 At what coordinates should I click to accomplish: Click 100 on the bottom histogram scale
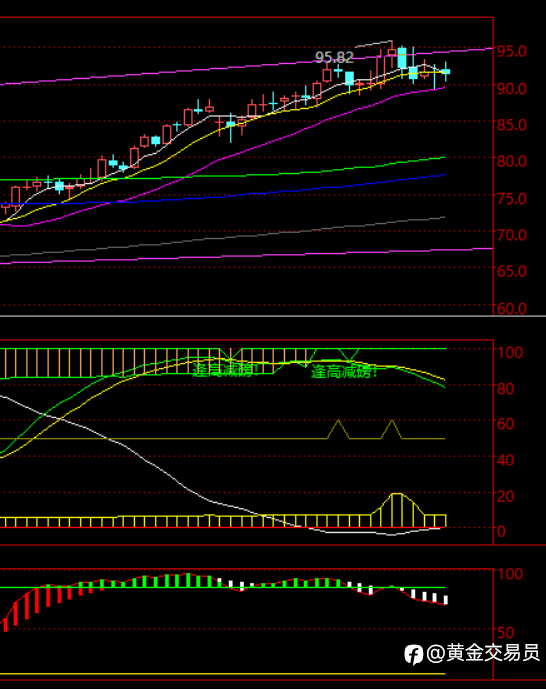click(x=510, y=574)
